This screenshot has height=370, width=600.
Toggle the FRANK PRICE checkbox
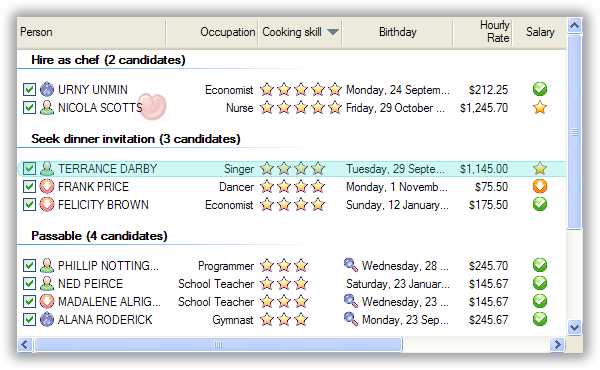29,187
